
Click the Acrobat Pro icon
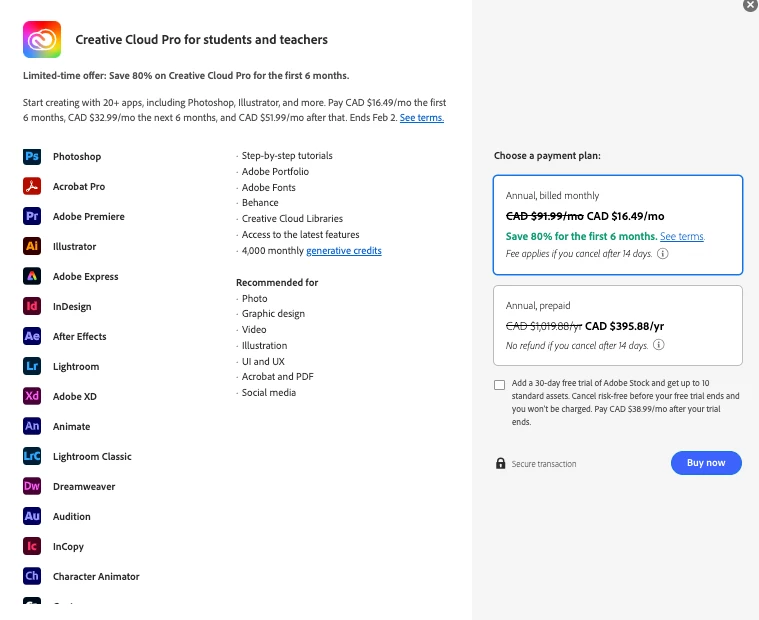click(32, 186)
